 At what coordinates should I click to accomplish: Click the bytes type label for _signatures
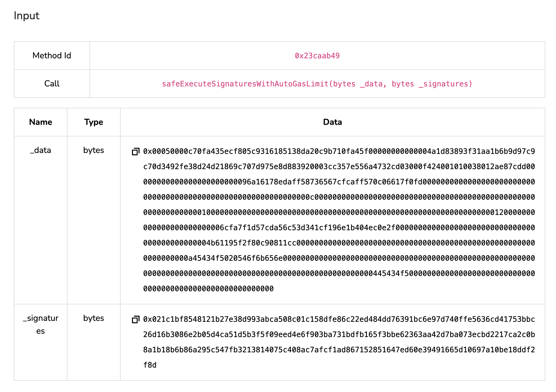pos(93,318)
